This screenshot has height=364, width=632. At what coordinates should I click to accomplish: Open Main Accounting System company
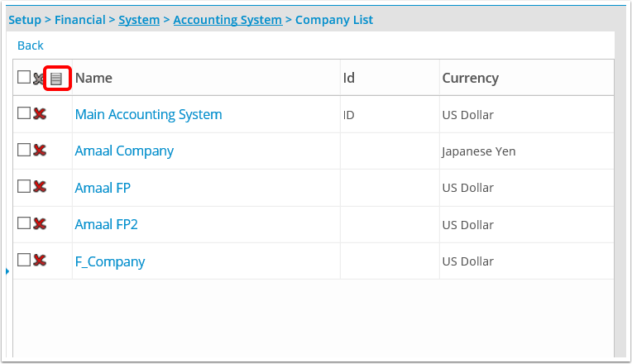[148, 114]
